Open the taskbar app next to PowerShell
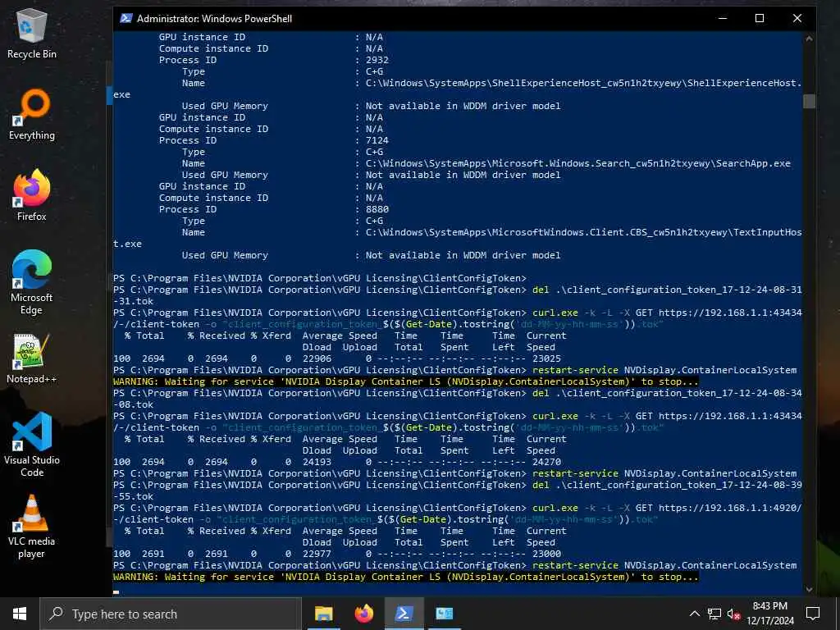The height and width of the screenshot is (630, 840). tap(444, 614)
